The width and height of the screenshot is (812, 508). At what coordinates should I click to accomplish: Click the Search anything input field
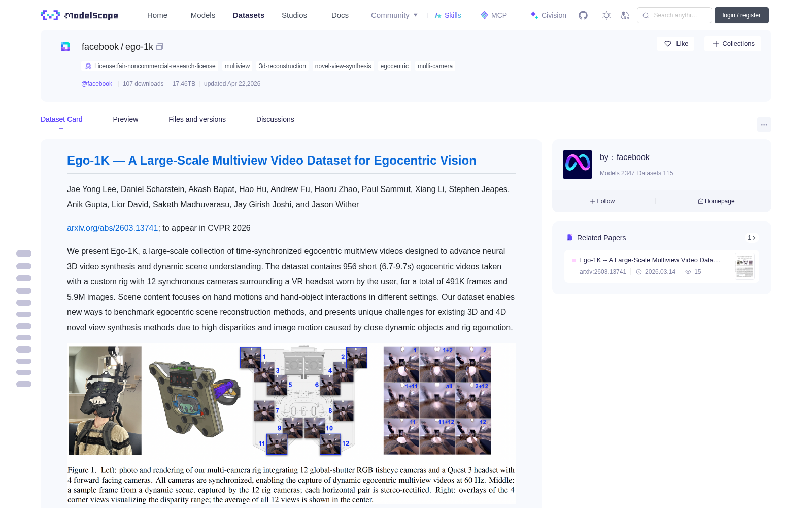[x=674, y=15]
